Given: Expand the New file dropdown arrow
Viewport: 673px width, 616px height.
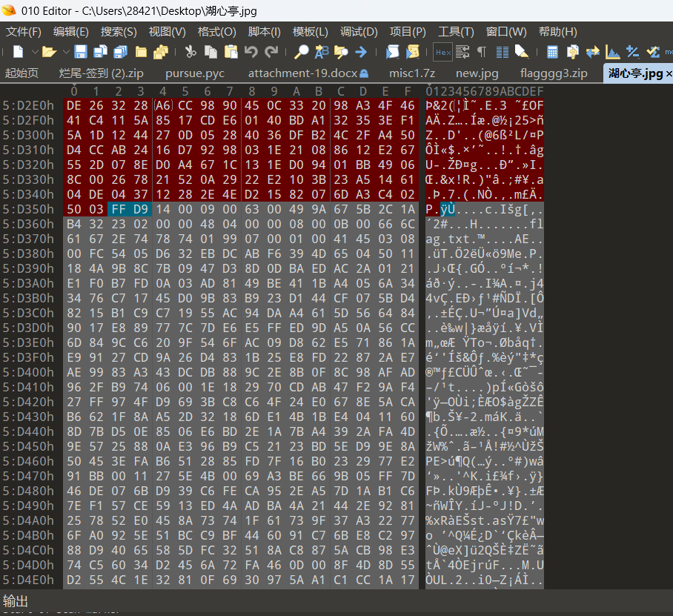Looking at the screenshot, I should 35,52.
